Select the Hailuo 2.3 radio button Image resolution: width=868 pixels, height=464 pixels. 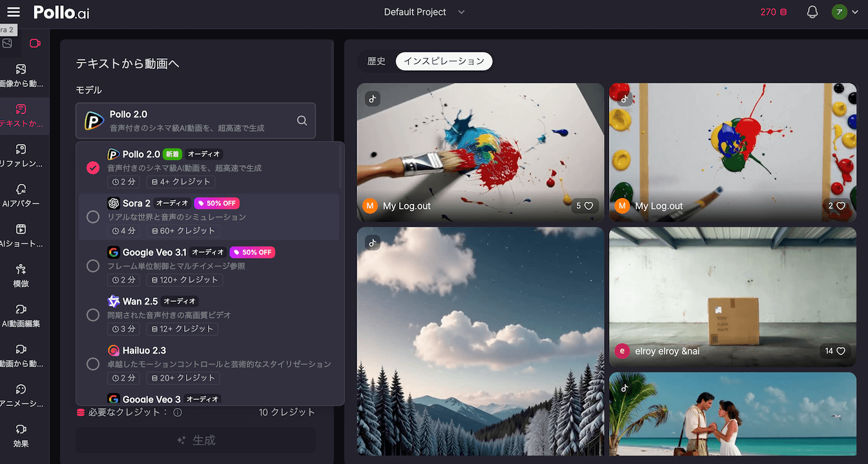[x=93, y=364]
